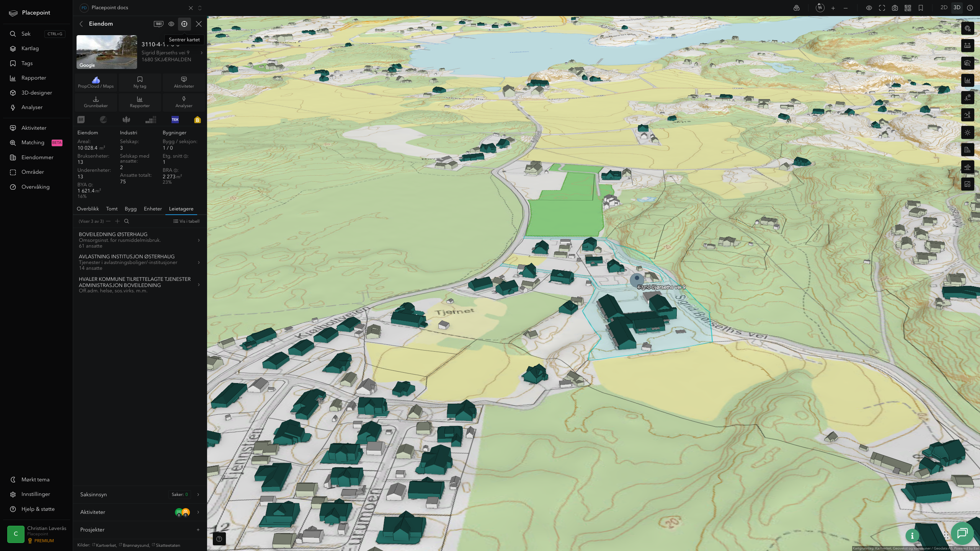The image size is (980, 551).
Task: Switch to the Overblikk tab
Action: [88, 209]
